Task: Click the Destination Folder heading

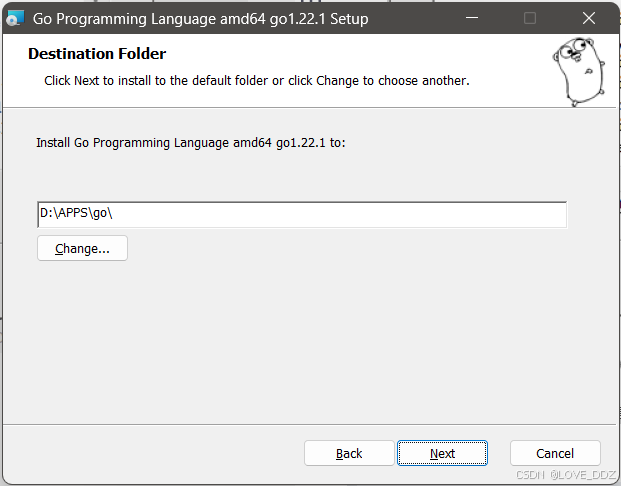Action: pos(97,54)
